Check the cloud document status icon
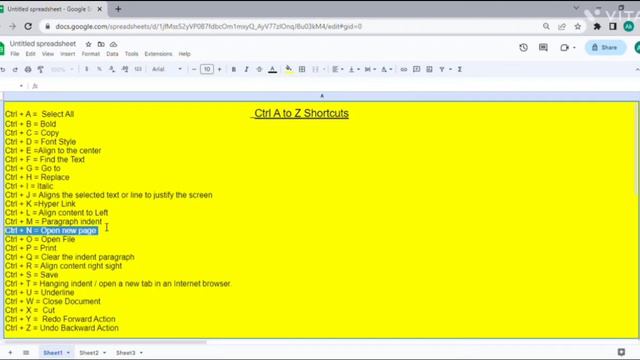Screen dimensions: 640x360 point(113,44)
